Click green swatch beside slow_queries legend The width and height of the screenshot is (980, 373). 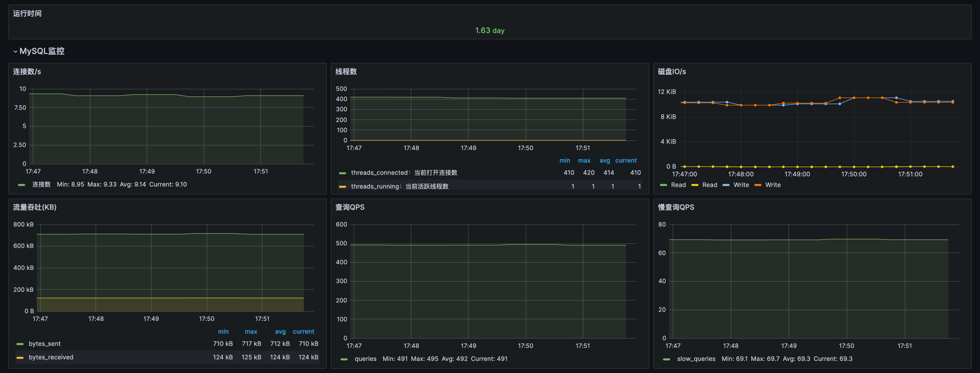click(667, 359)
